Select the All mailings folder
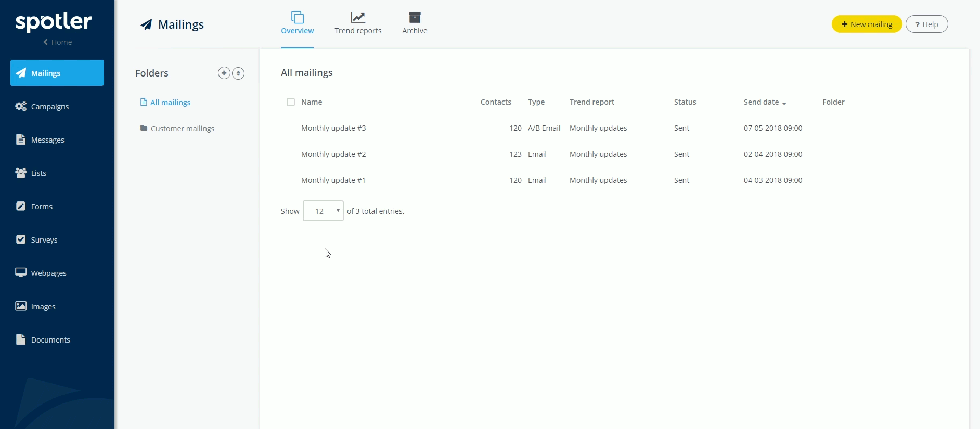This screenshot has height=429, width=980. pos(165,103)
